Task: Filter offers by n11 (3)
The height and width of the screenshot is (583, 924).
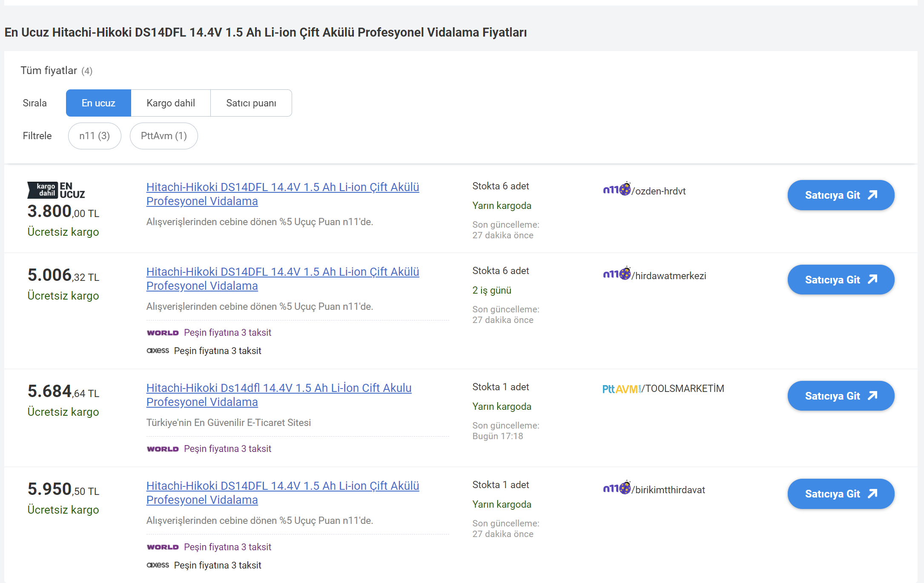Action: [x=95, y=136]
